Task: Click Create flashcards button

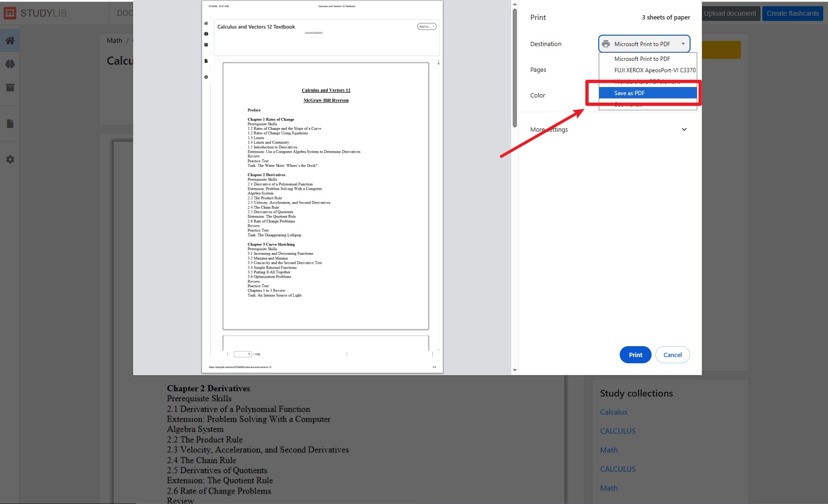Action: [792, 13]
